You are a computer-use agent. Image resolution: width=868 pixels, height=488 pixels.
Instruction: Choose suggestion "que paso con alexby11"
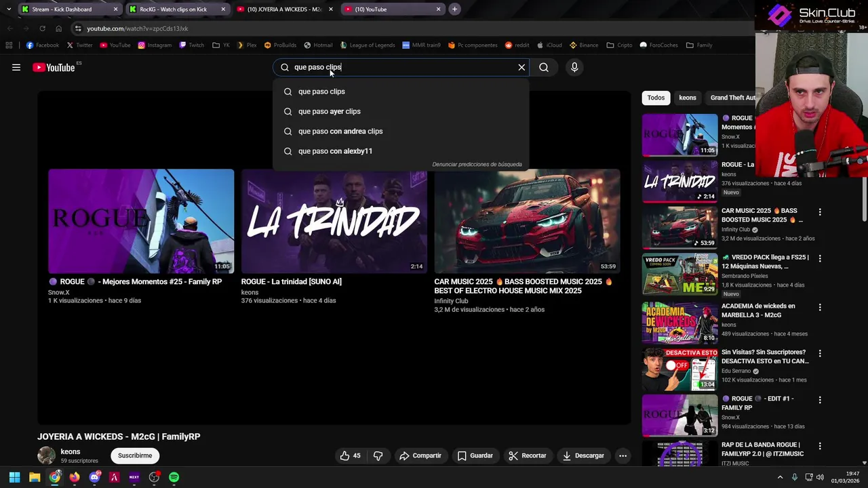(x=401, y=151)
